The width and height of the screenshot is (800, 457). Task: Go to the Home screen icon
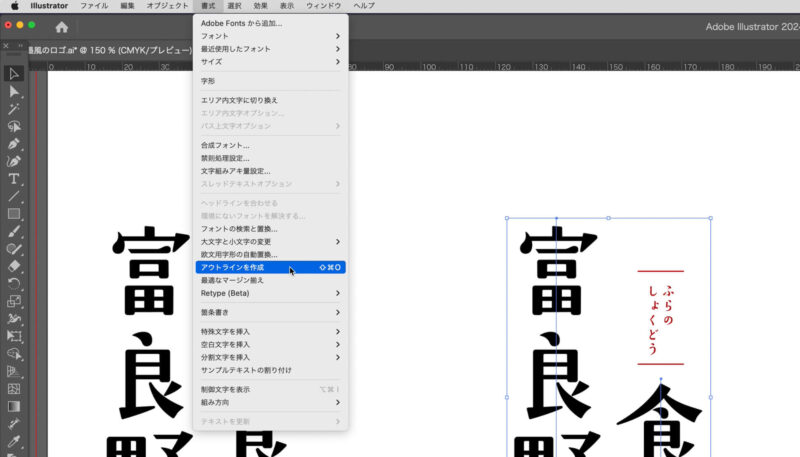62,27
